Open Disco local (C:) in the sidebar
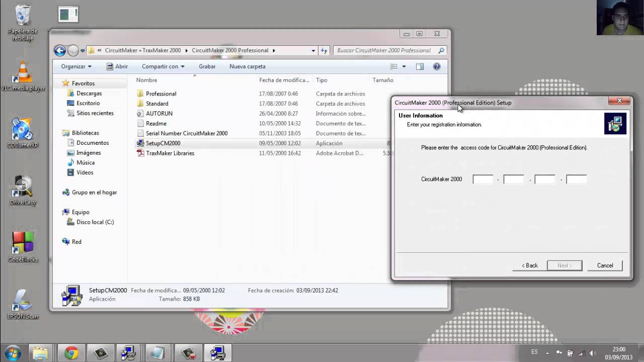This screenshot has height=362, width=644. click(95, 222)
